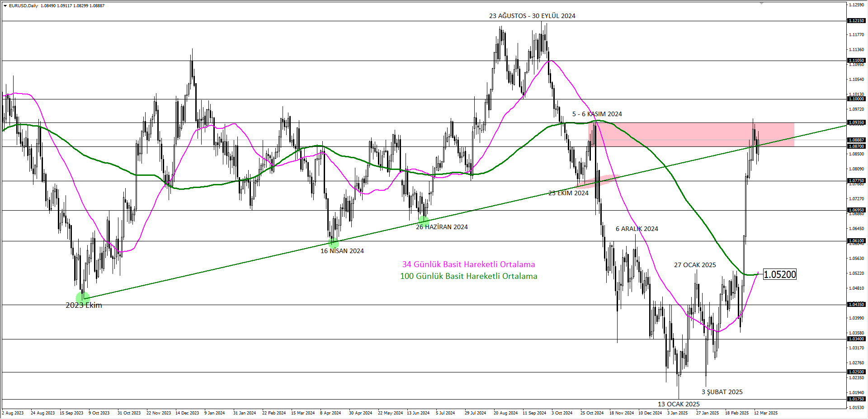
Task: Click the 1.08887 current price tag
Action: click(x=856, y=140)
